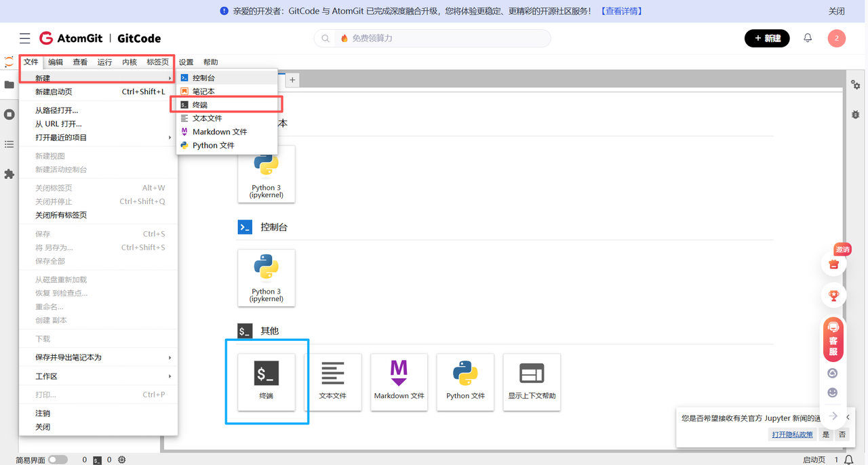Choose 关闭所有标签页 menu entry
The height and width of the screenshot is (465, 868).
(x=98, y=215)
